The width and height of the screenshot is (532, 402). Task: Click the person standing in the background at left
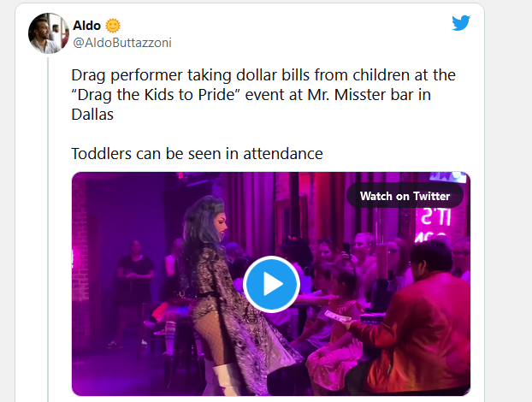coord(134,292)
